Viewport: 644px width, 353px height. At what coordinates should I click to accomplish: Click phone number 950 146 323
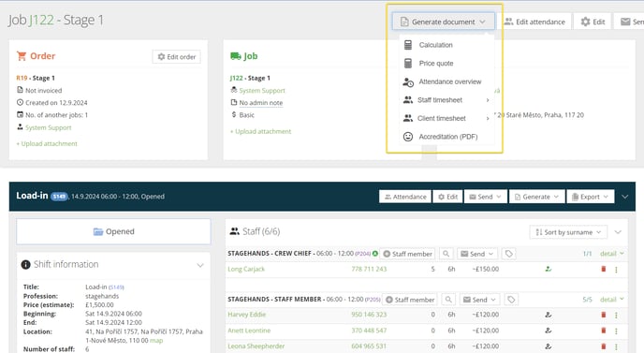tap(369, 315)
